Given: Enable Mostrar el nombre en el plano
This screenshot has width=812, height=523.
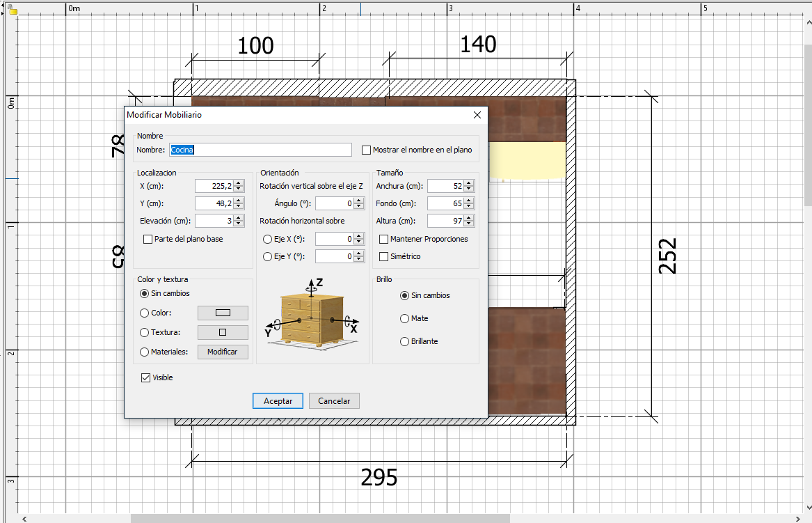Looking at the screenshot, I should point(367,150).
